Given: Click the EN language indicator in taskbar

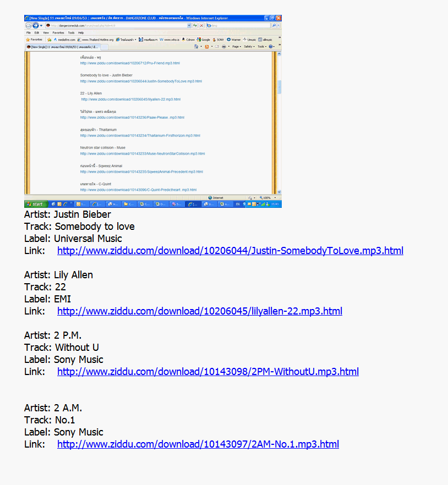Looking at the screenshot, I should [x=238, y=204].
